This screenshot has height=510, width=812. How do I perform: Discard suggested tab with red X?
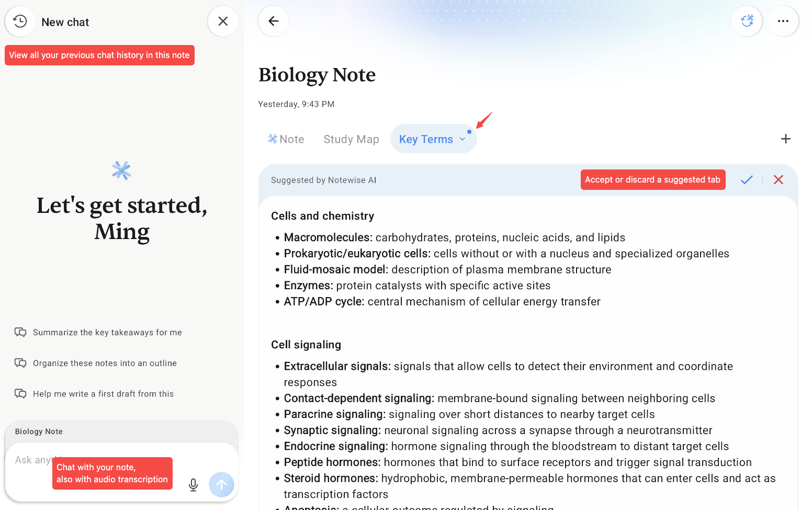[x=779, y=180]
